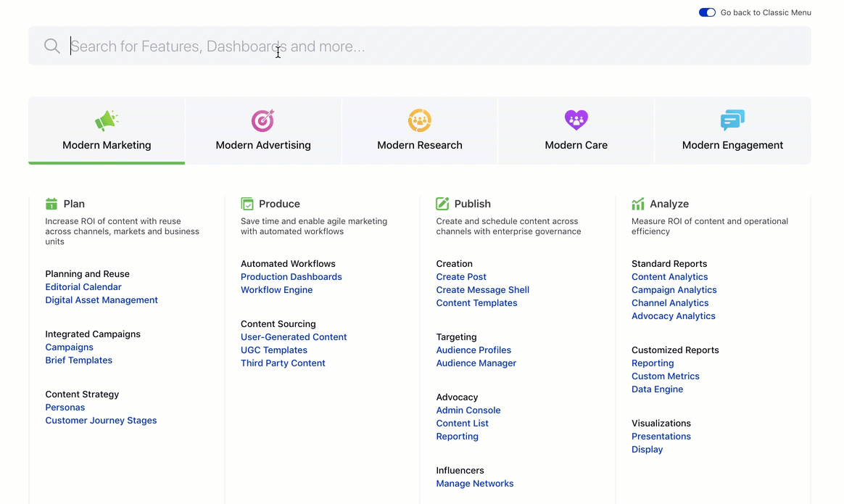The width and height of the screenshot is (844, 504).
Task: Open Presentations under Visualizations
Action: (x=661, y=436)
